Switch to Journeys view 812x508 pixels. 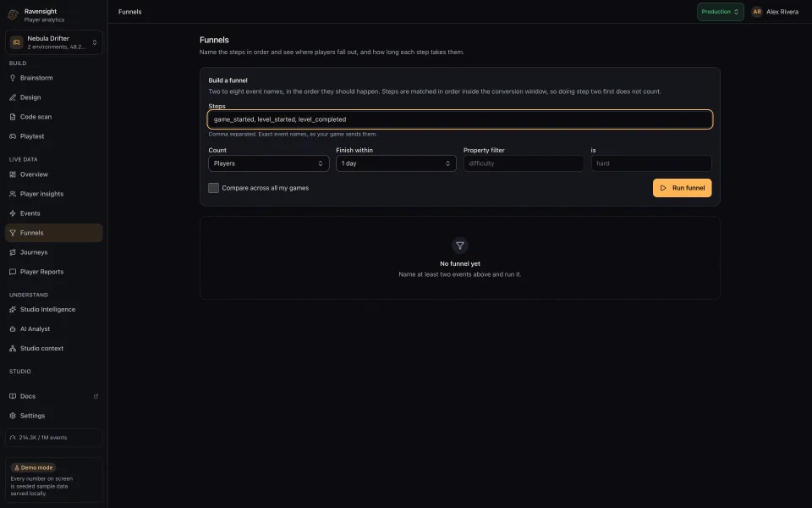coord(54,252)
